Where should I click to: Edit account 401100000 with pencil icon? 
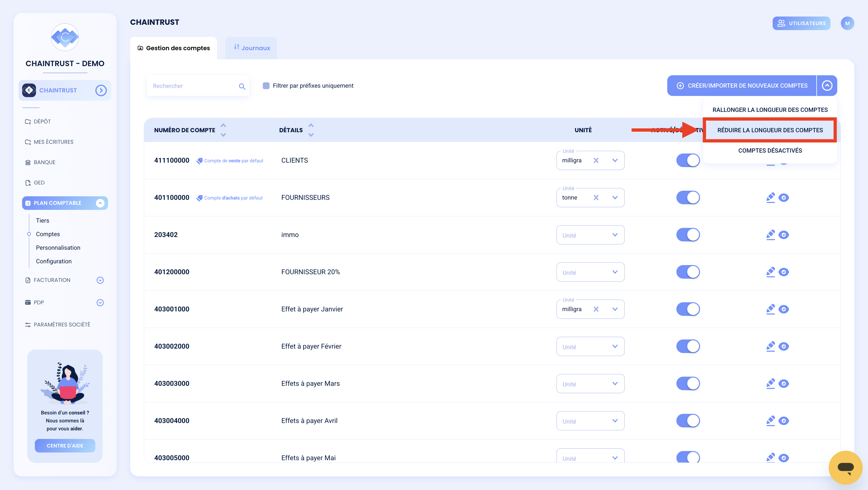pos(770,197)
